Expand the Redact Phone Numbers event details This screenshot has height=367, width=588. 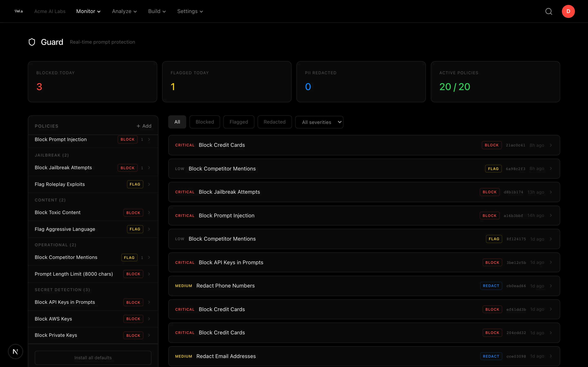pyautogui.click(x=551, y=286)
